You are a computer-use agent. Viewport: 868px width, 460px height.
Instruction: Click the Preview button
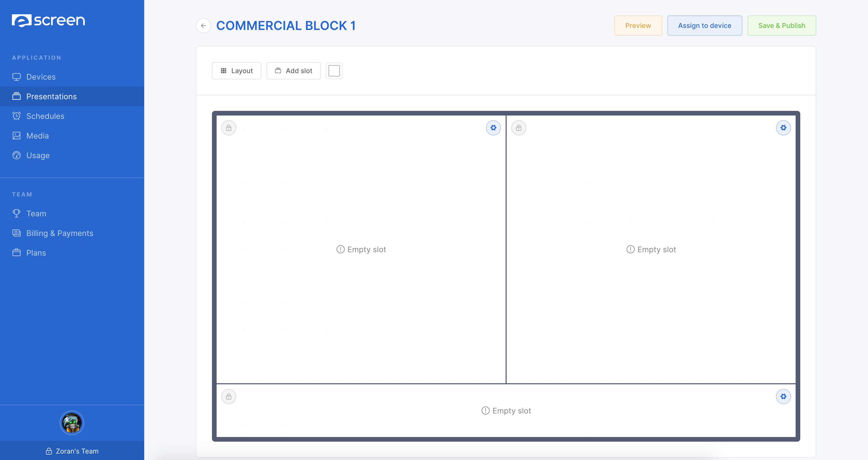point(638,26)
